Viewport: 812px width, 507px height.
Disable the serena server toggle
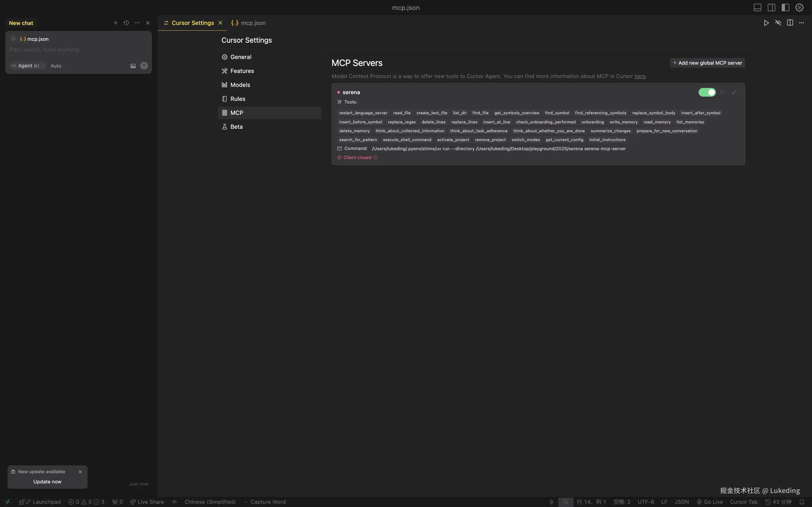707,92
